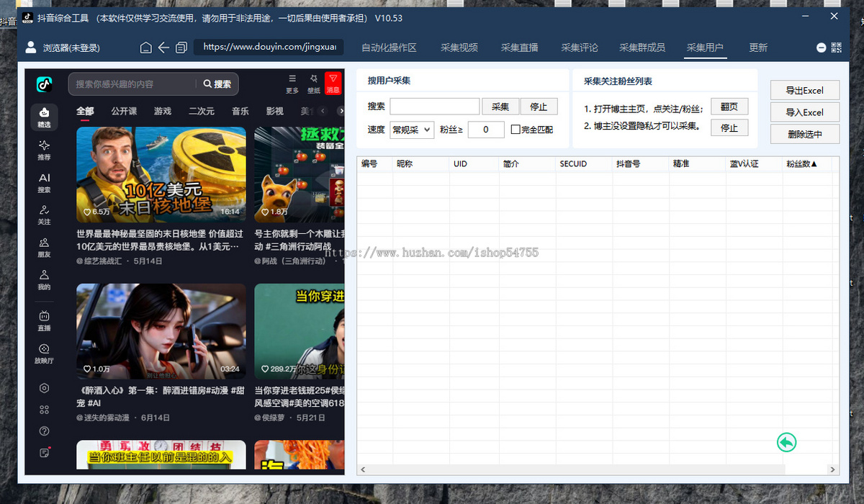864x504 pixels.
Task: Select the 公开课 category tab
Action: pyautogui.click(x=124, y=111)
